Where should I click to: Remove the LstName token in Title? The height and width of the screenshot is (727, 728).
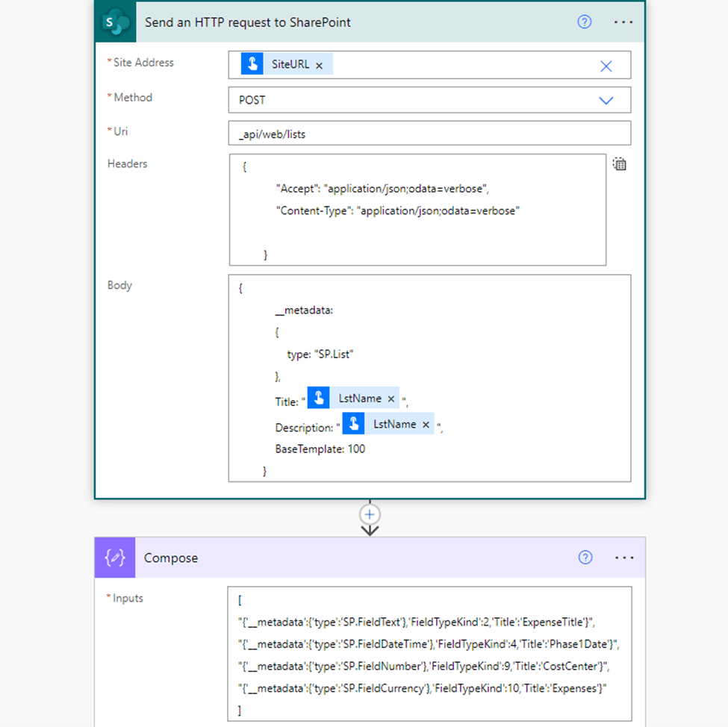click(391, 399)
